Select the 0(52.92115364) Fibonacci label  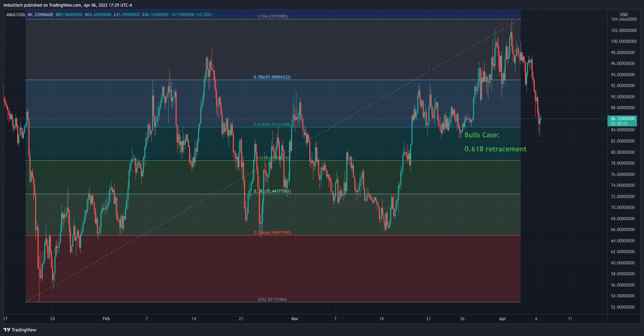point(272,299)
